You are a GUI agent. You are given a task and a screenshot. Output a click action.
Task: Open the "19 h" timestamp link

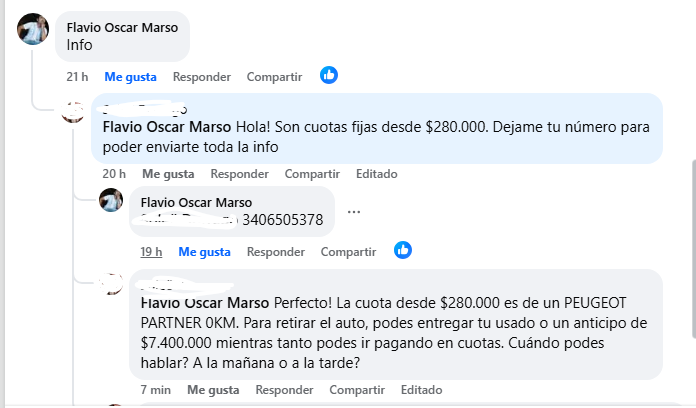point(151,251)
